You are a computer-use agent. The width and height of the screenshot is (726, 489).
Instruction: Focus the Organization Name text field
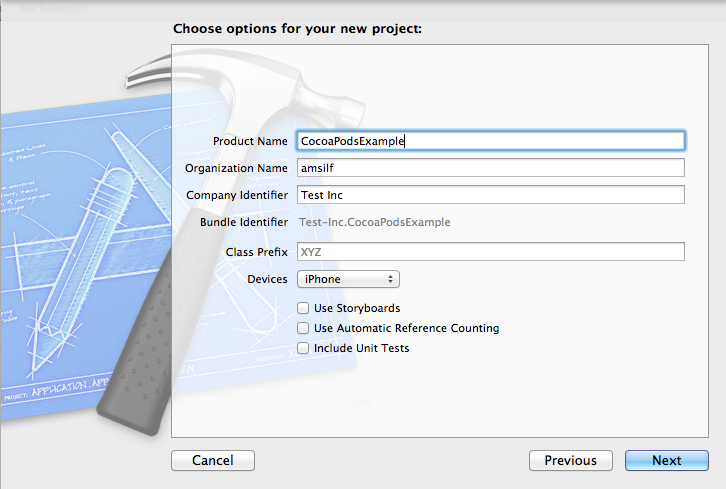pos(490,168)
